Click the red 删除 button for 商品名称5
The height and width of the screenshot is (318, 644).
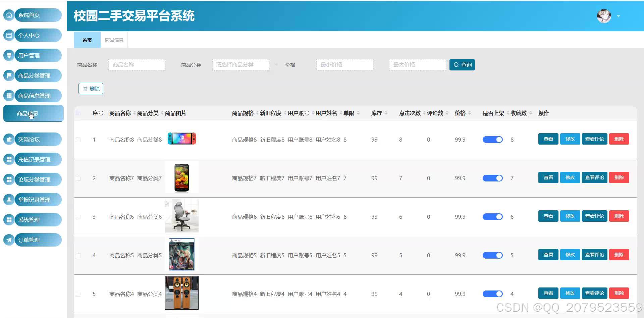coord(619,255)
